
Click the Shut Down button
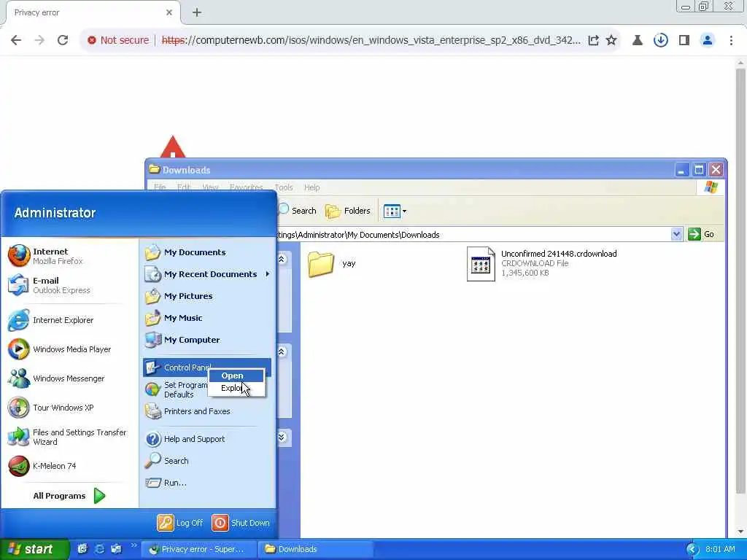click(241, 522)
